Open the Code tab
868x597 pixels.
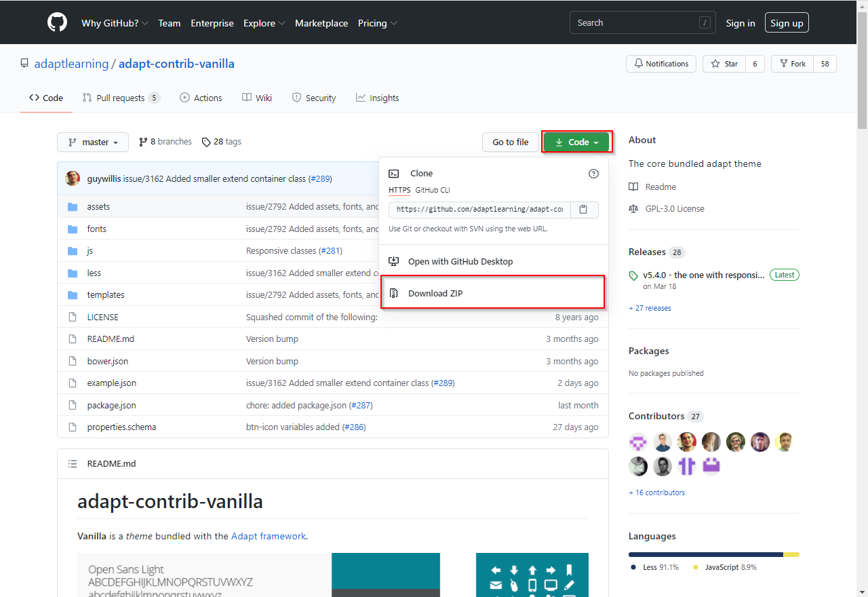(46, 98)
